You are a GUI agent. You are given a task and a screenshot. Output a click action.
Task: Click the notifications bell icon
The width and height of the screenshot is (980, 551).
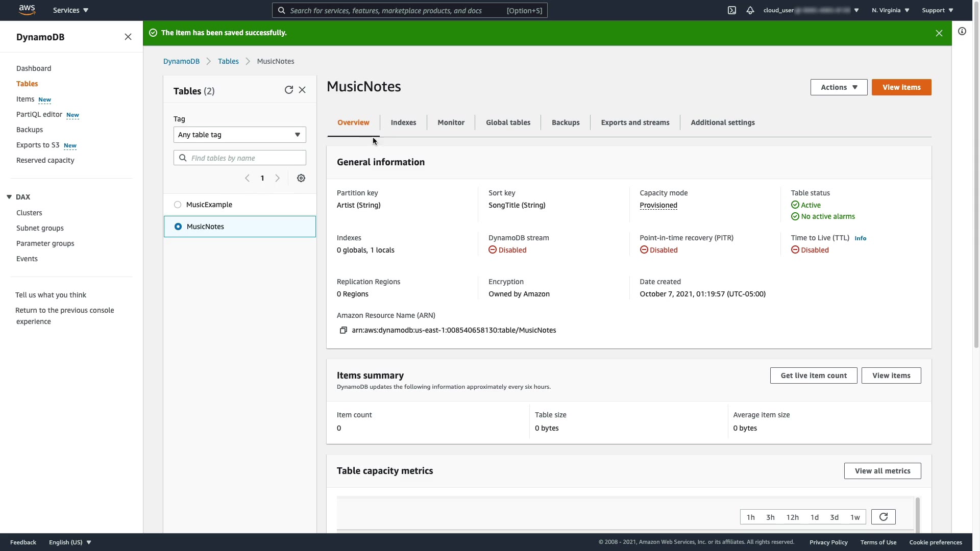pyautogui.click(x=750, y=10)
